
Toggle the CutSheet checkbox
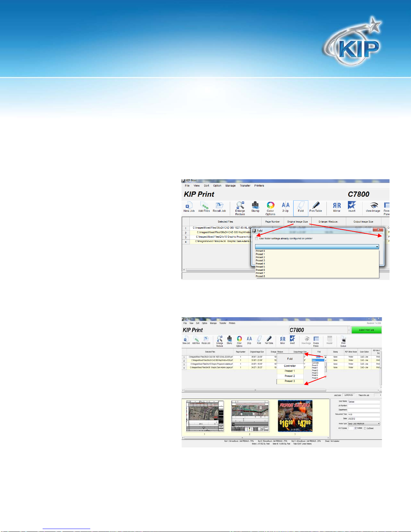(x=365, y=428)
